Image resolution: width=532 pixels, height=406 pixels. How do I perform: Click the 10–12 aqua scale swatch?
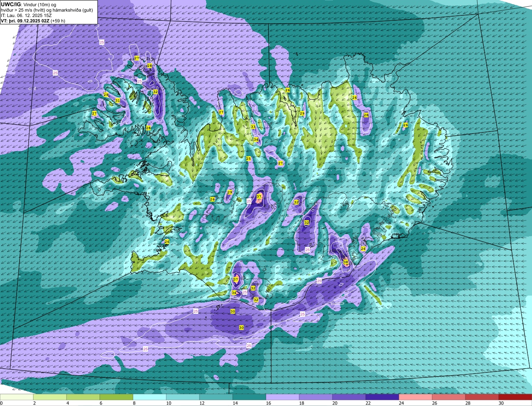pos(183,397)
